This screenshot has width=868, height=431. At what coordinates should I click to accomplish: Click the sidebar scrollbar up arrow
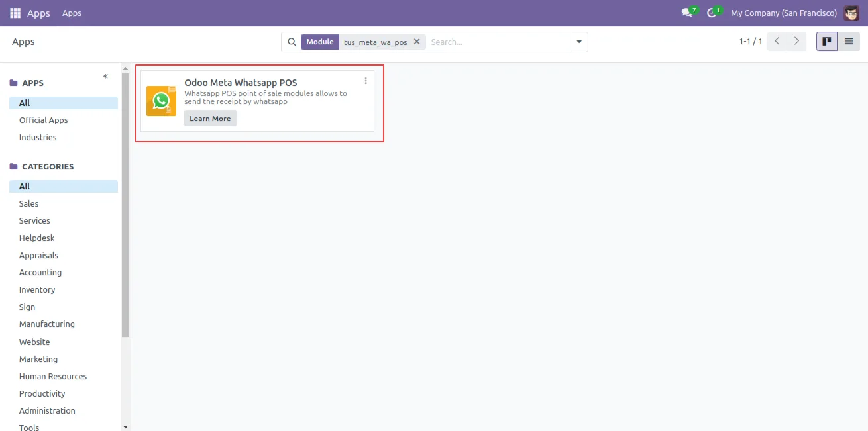126,68
